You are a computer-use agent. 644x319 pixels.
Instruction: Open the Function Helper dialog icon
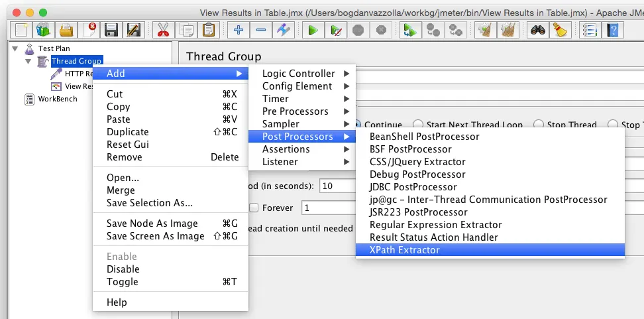click(x=590, y=30)
